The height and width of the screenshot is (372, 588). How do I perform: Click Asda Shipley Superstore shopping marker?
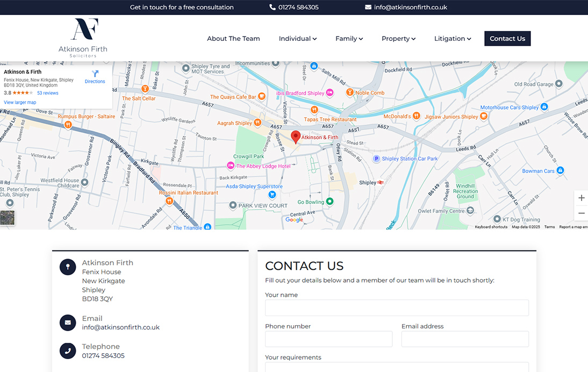pos(272,194)
